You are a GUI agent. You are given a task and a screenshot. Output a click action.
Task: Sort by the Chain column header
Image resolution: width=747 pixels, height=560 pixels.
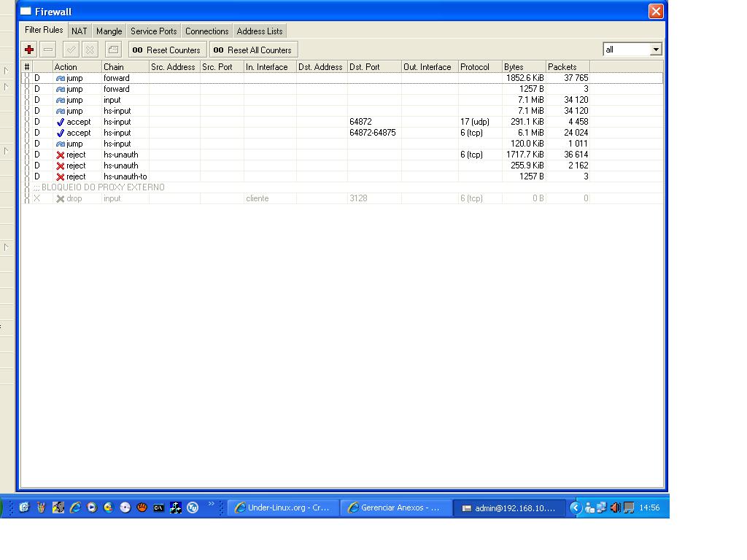[125, 66]
